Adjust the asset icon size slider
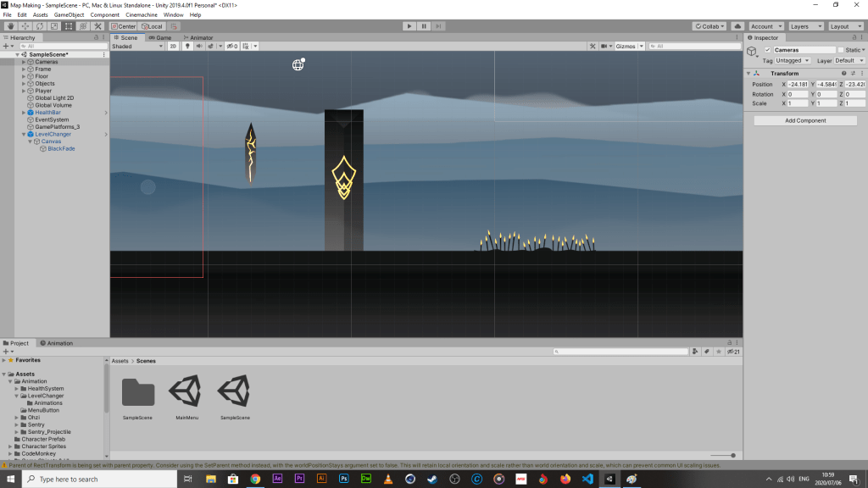The image size is (868, 488). [x=732, y=456]
